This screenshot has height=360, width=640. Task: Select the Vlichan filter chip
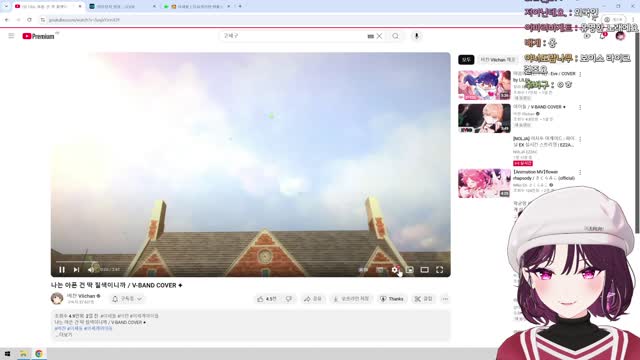tap(498, 60)
